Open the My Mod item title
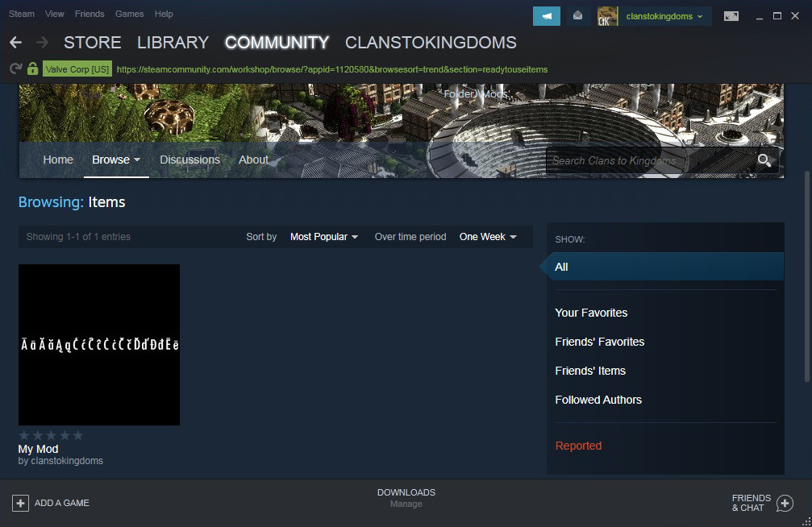 point(39,449)
